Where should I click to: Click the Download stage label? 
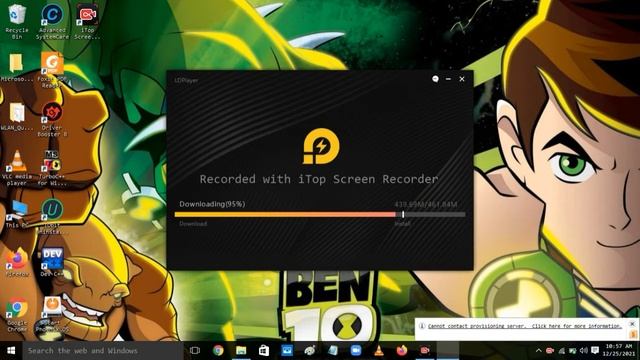[x=193, y=224]
